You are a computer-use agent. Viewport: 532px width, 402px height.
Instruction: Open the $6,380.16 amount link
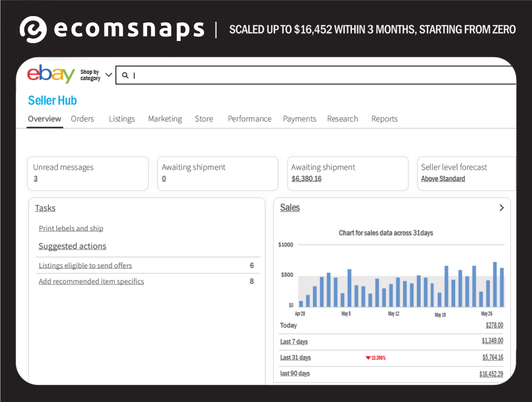coord(307,178)
